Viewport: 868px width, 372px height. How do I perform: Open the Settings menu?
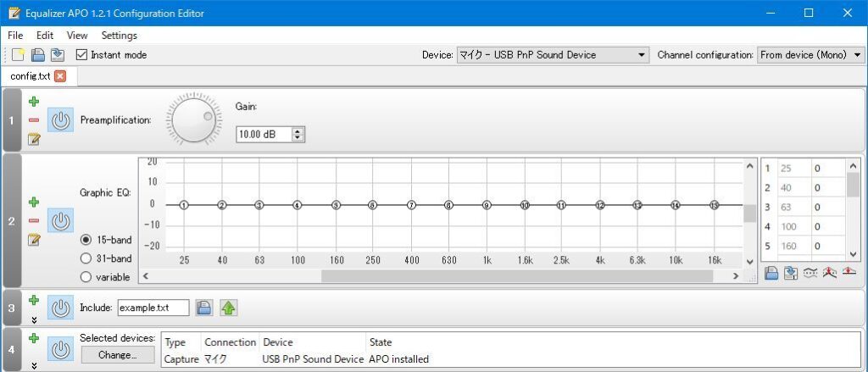click(x=119, y=36)
